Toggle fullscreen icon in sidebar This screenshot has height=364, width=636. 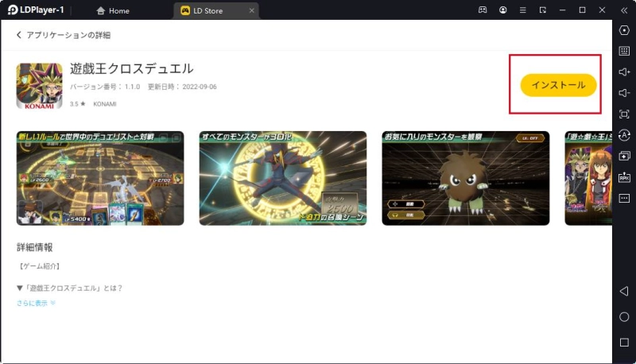point(624,114)
